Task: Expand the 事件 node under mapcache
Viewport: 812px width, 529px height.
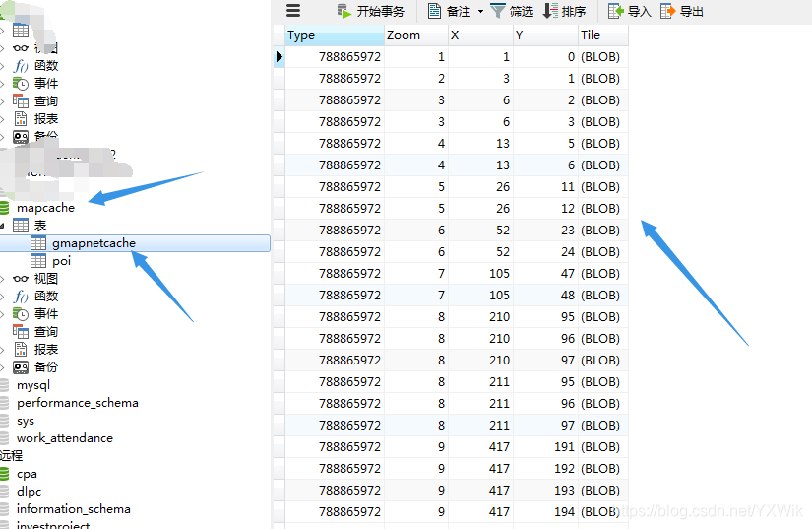Action: click(3, 314)
